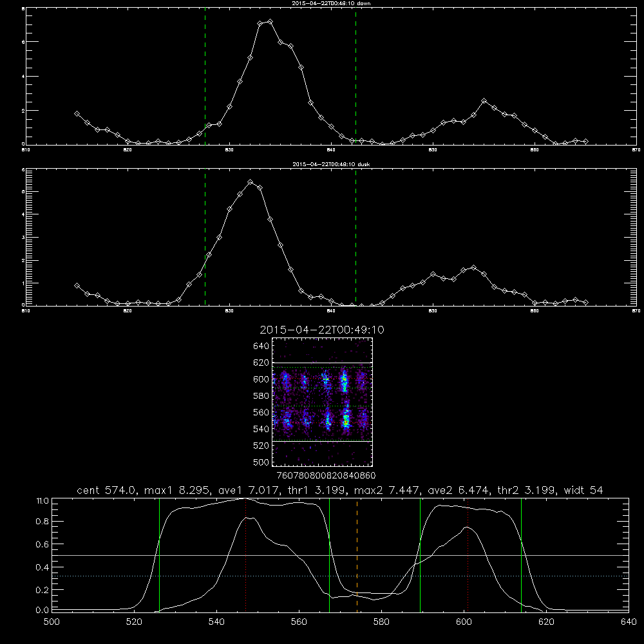Click the blue dotted threshold line in the bottom plot
This screenshot has width=644, height=644.
pyautogui.click(x=340, y=576)
